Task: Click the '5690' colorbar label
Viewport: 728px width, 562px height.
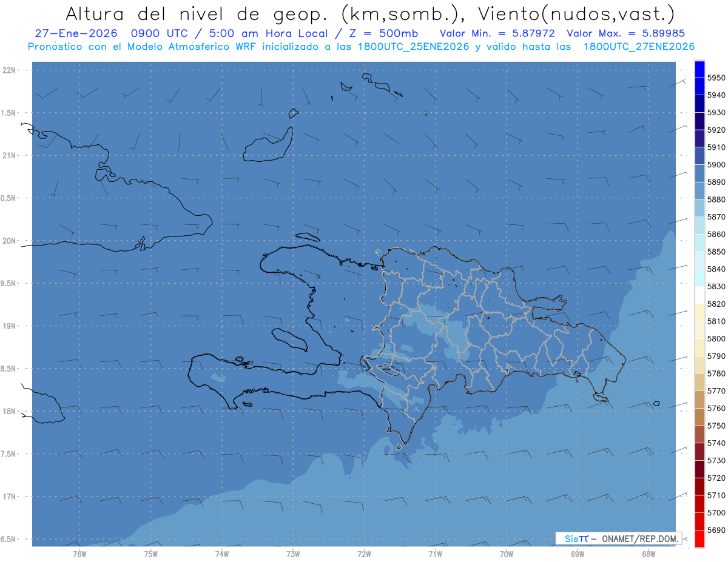Action: tap(716, 530)
